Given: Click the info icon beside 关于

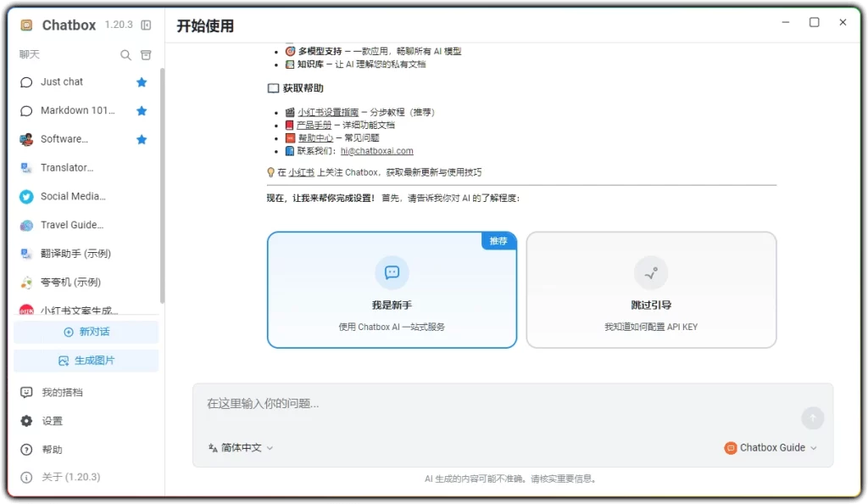Looking at the screenshot, I should (x=26, y=478).
